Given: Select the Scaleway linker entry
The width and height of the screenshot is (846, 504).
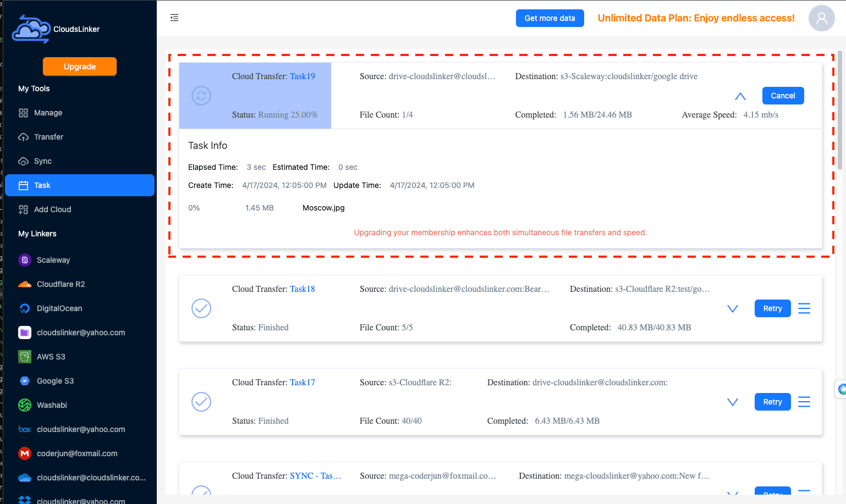Looking at the screenshot, I should [80, 260].
